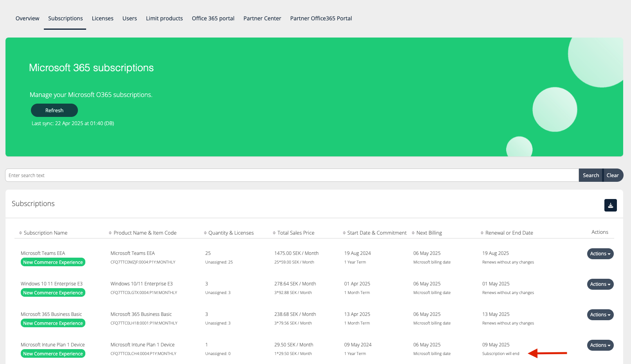
Task: Sort by Quantity & Licenses column
Action: [205, 233]
